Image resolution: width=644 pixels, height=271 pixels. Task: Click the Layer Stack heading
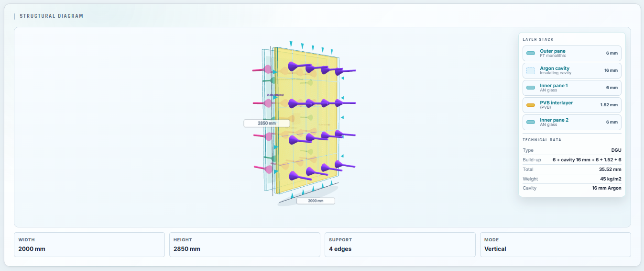[x=538, y=39]
